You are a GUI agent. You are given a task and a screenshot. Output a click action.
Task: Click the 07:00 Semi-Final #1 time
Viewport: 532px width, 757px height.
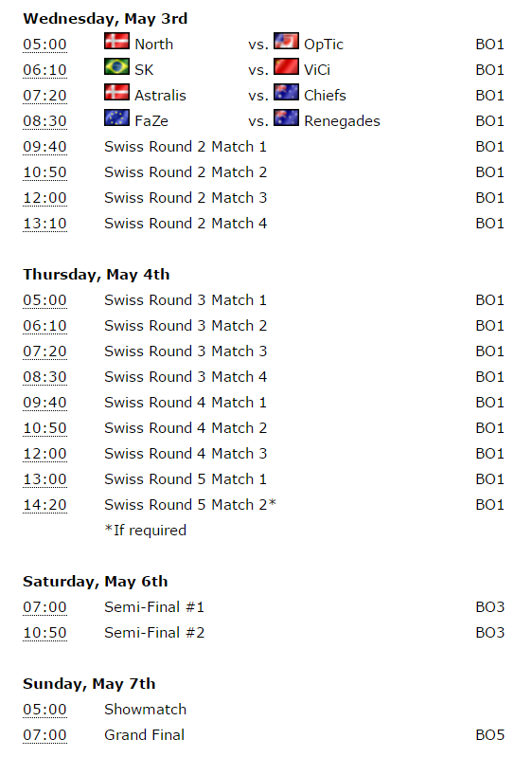[44, 607]
